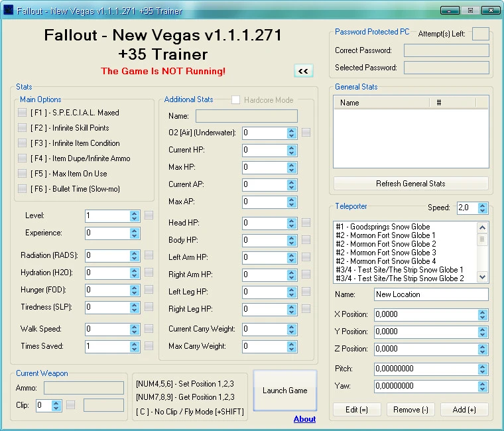Tick the lock box next to O2 Air
504x431 pixels.
point(306,133)
